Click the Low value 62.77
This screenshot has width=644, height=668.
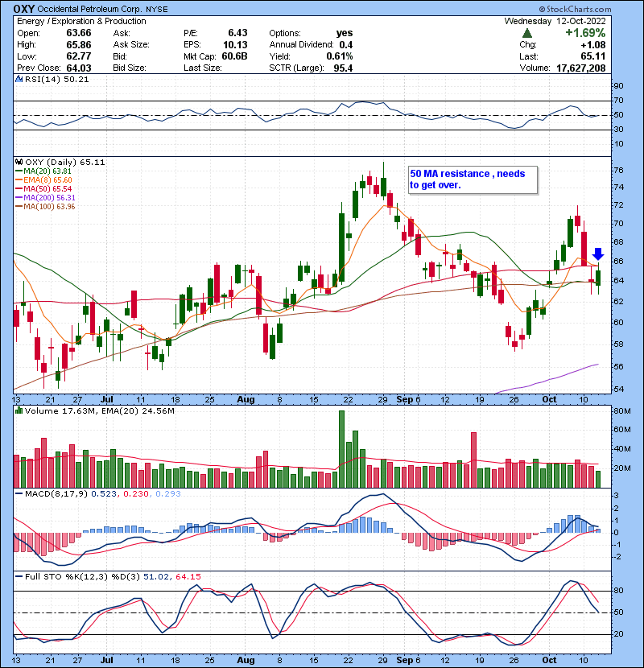(x=78, y=56)
